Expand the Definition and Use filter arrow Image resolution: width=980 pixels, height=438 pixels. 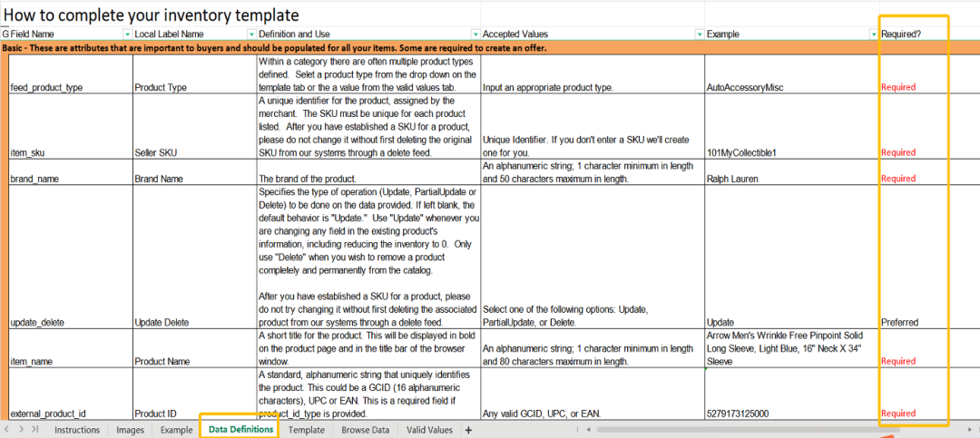(x=475, y=34)
